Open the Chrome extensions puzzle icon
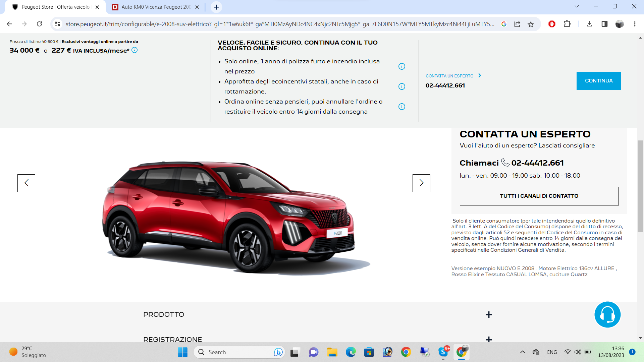The image size is (644, 362). tap(567, 24)
